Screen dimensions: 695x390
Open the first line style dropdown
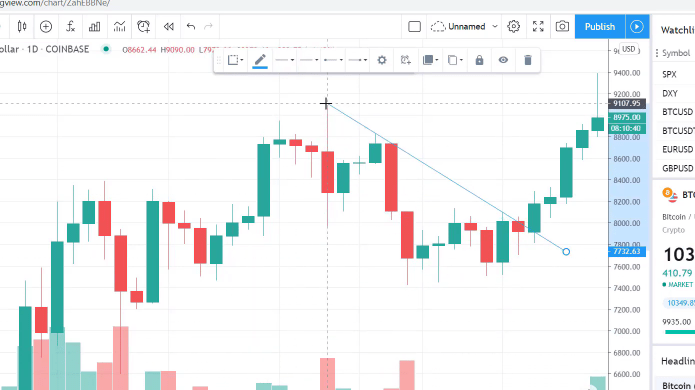click(285, 60)
